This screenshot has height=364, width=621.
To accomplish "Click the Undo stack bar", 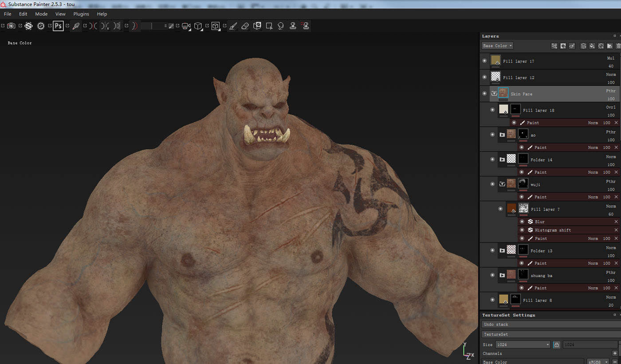I will coord(551,325).
